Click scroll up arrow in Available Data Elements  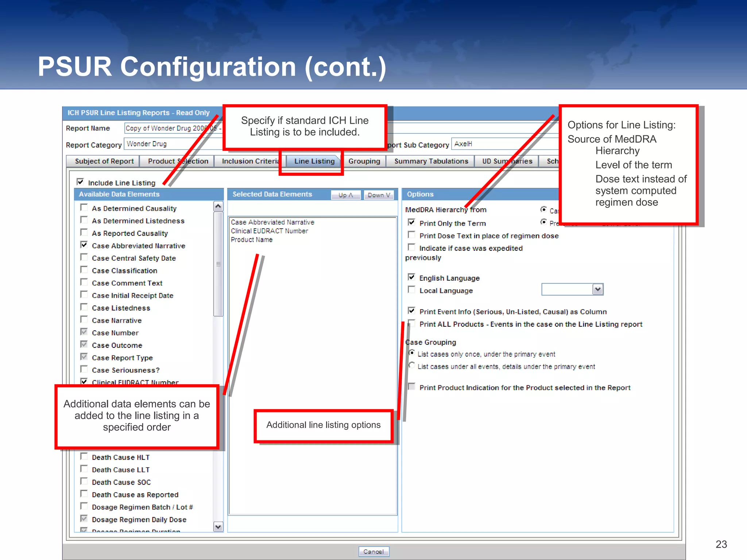point(218,207)
